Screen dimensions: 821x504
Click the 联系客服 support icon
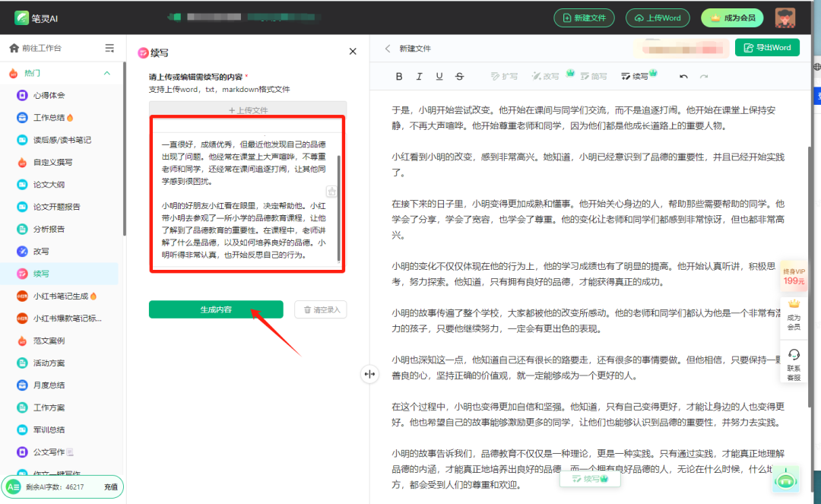[794, 357]
